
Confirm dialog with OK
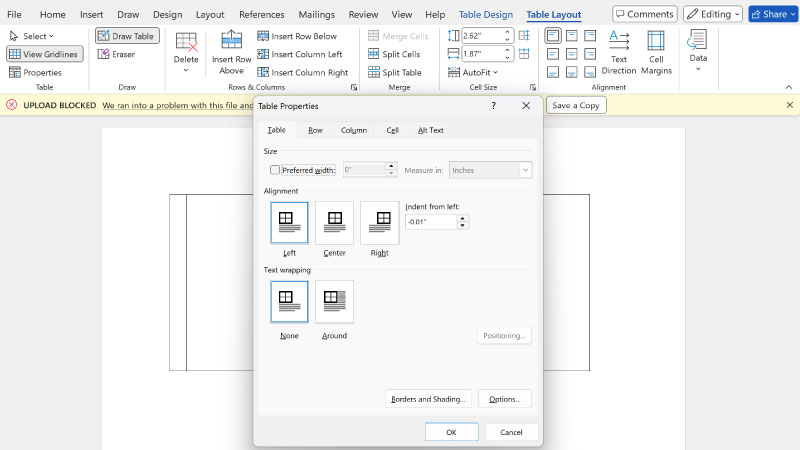452,432
